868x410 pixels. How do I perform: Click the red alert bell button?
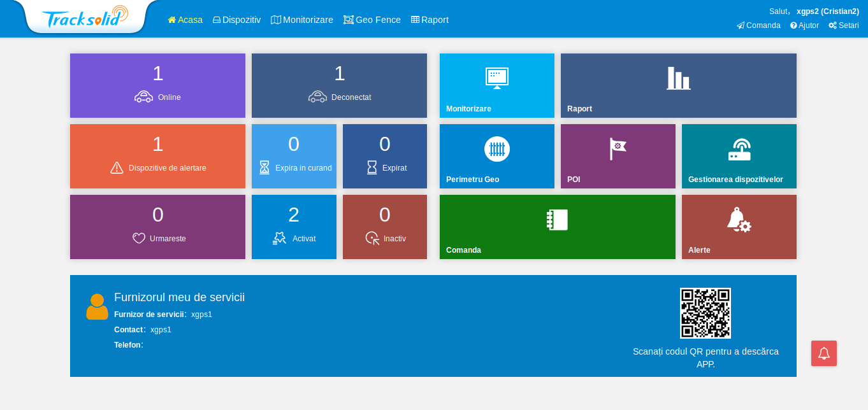click(823, 353)
